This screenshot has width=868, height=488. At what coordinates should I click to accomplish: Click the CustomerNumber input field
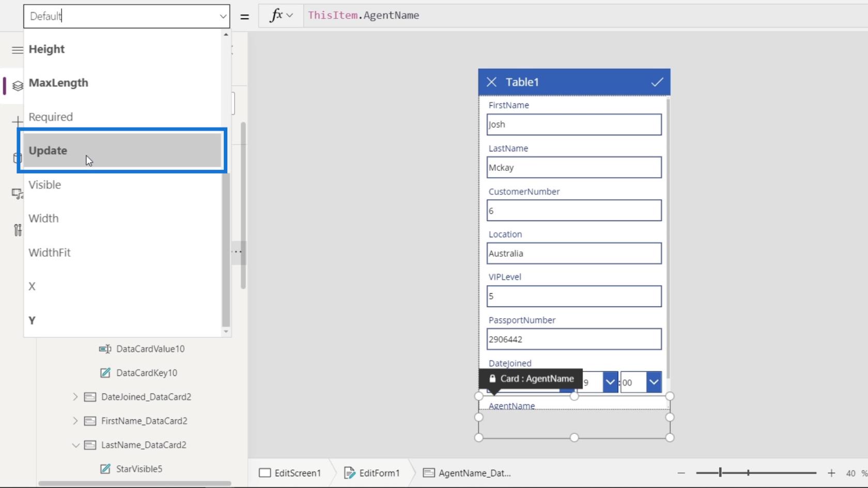tap(574, 211)
